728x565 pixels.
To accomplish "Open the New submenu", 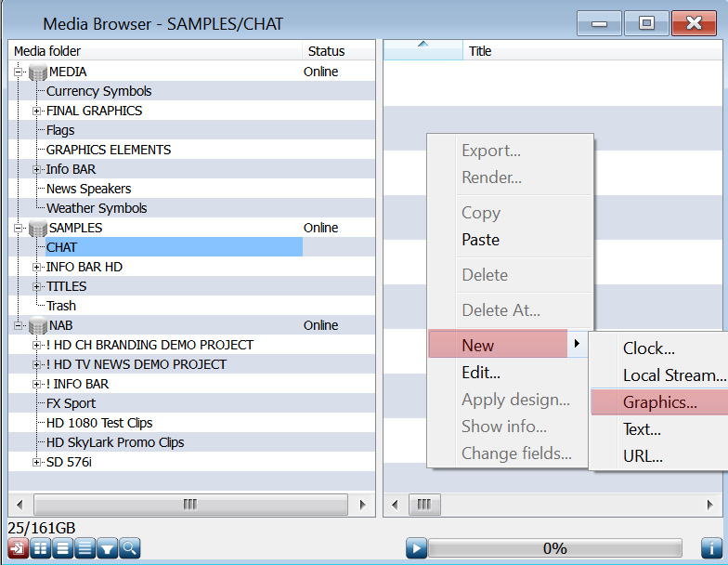I will [x=508, y=345].
